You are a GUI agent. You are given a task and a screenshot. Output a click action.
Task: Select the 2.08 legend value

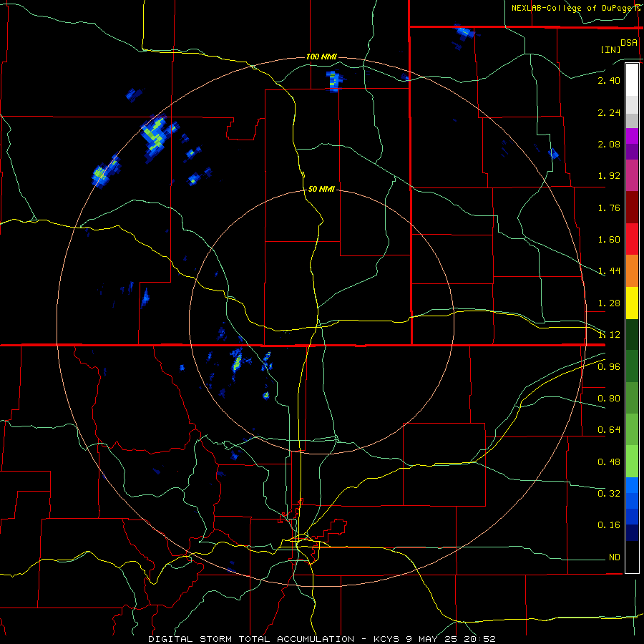click(609, 144)
